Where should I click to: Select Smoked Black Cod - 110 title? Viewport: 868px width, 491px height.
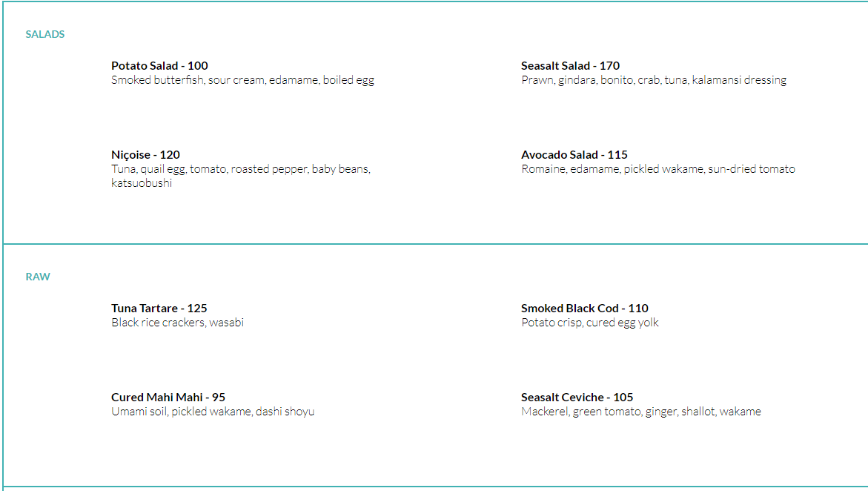pos(585,308)
